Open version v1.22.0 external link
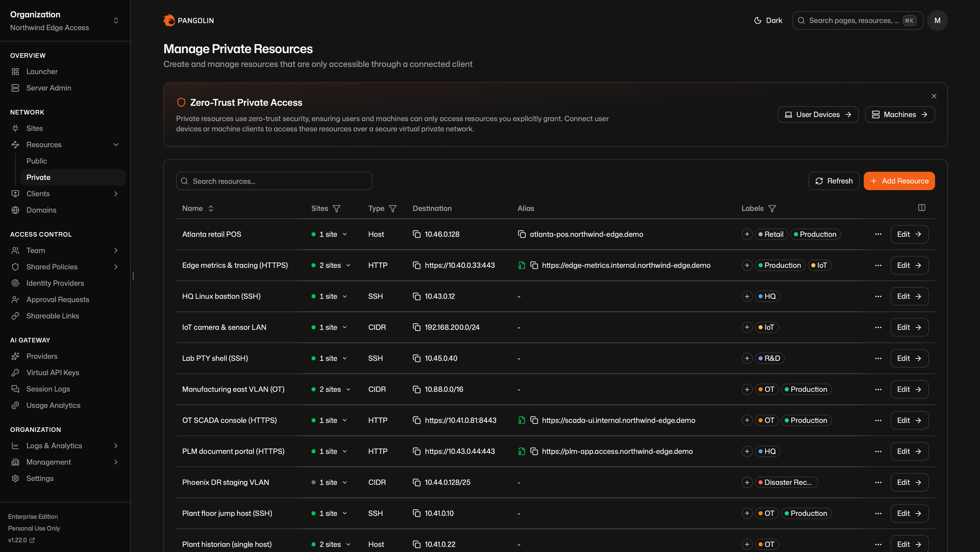 coord(21,540)
